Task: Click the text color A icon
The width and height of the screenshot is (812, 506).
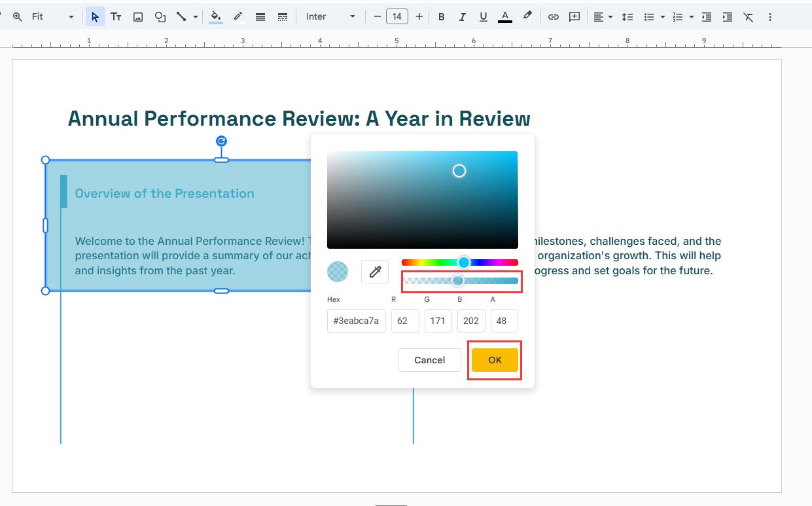Action: pos(504,17)
